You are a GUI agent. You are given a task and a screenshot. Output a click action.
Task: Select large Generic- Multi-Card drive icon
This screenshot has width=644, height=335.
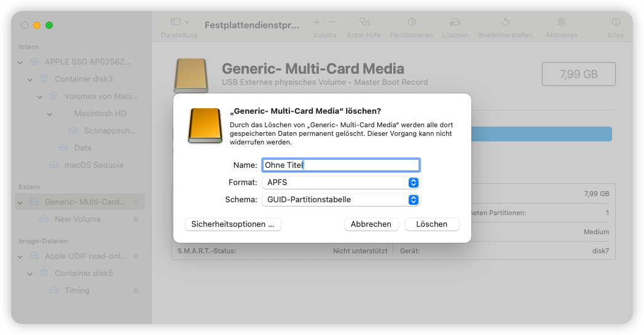[191, 75]
